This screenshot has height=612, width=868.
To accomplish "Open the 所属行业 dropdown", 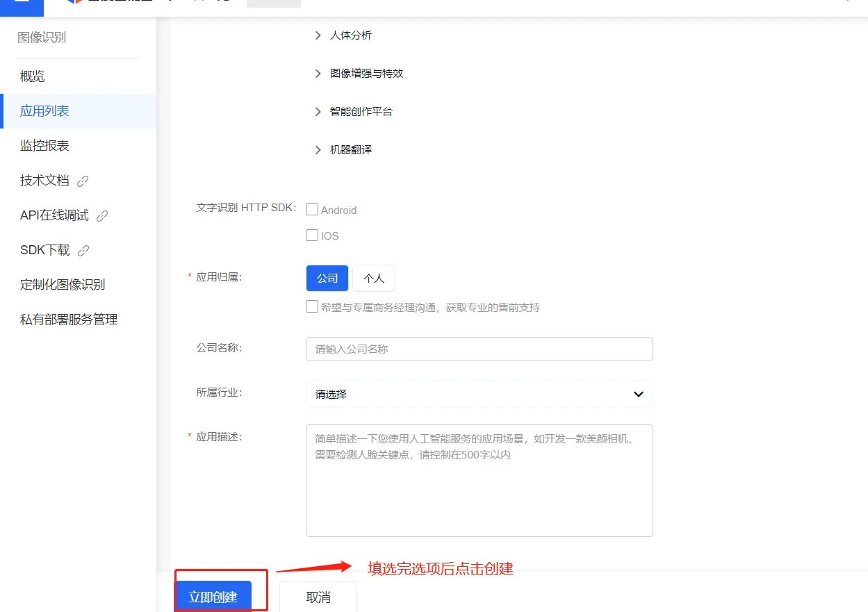I will pos(480,394).
